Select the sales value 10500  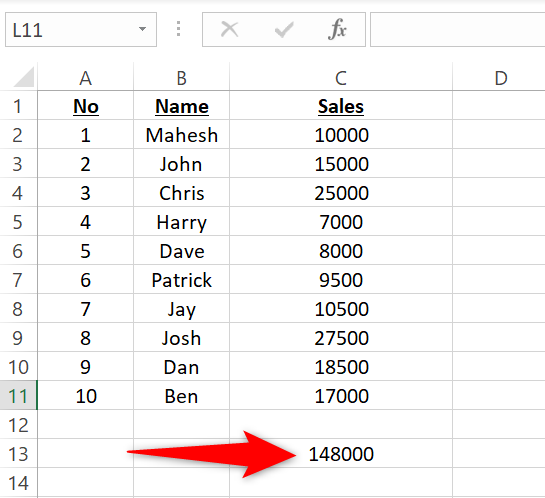pos(341,308)
